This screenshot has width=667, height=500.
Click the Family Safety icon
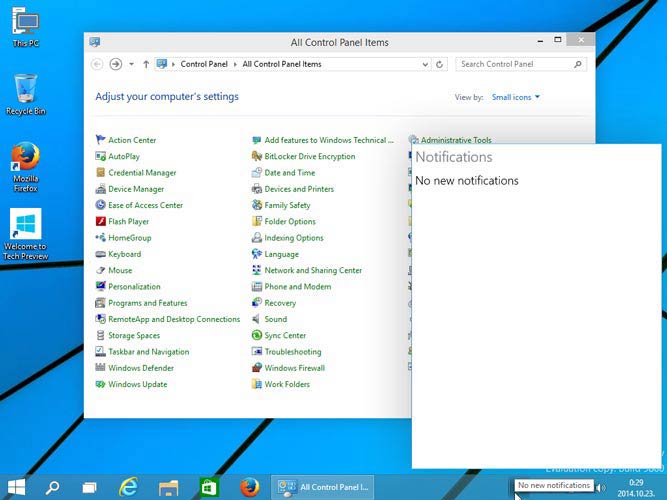pos(257,205)
